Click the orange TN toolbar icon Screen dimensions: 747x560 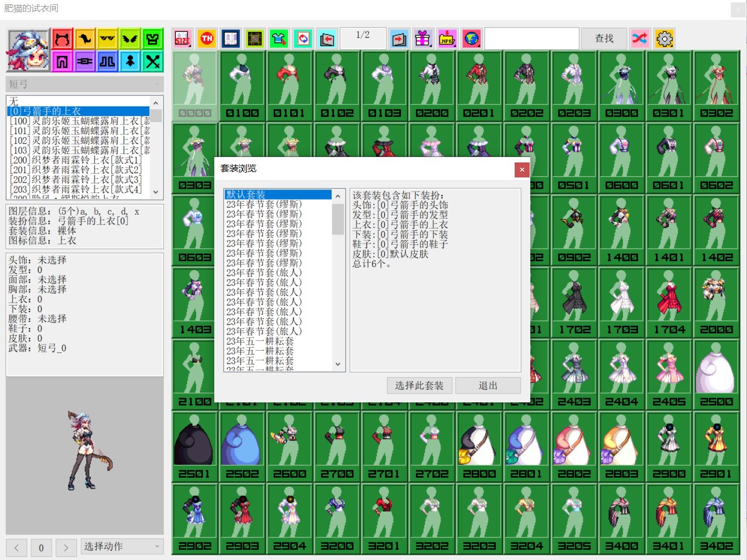(x=207, y=39)
